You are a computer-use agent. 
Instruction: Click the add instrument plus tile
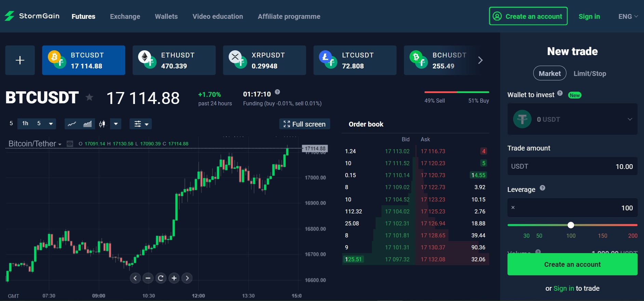click(20, 60)
